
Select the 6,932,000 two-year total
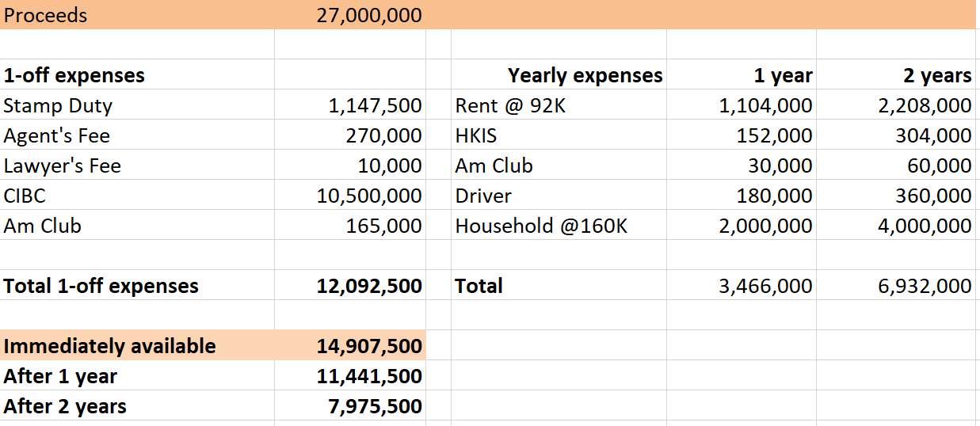[x=896, y=286]
